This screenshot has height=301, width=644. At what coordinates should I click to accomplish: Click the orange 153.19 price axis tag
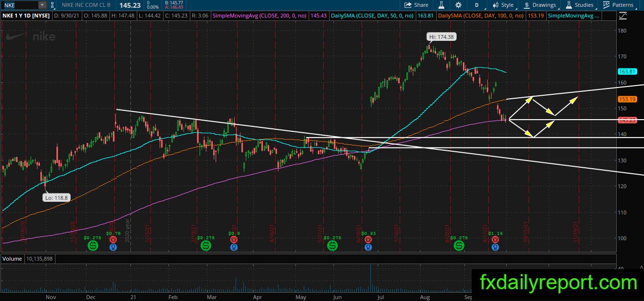tap(627, 99)
